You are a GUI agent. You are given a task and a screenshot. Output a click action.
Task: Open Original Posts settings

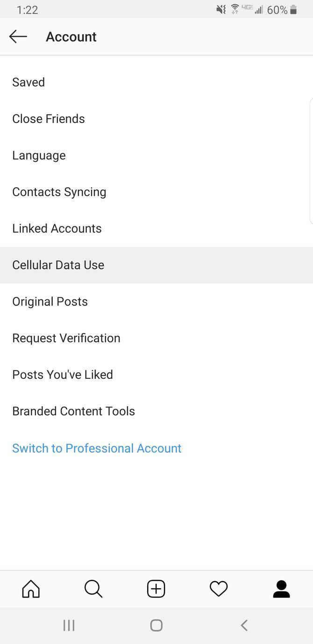coord(50,302)
